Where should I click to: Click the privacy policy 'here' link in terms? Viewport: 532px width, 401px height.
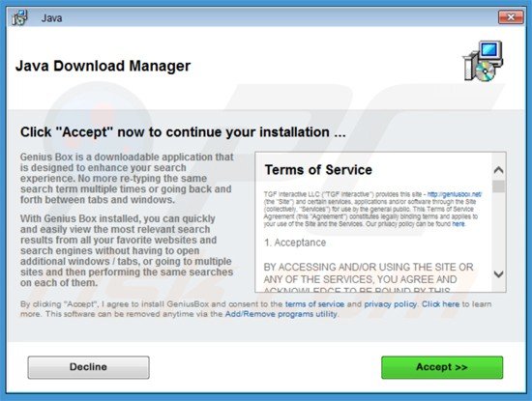pyautogui.click(x=458, y=224)
